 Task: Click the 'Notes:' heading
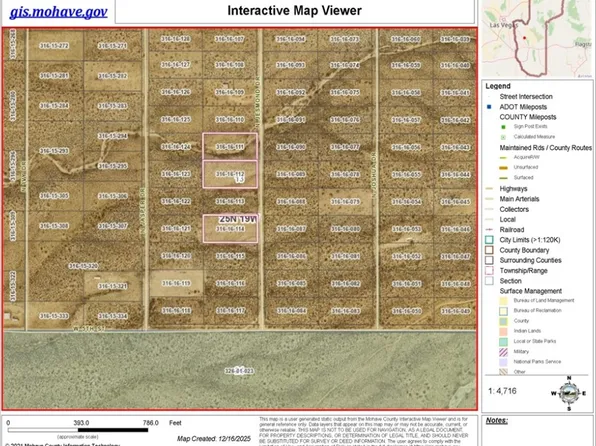point(496,421)
